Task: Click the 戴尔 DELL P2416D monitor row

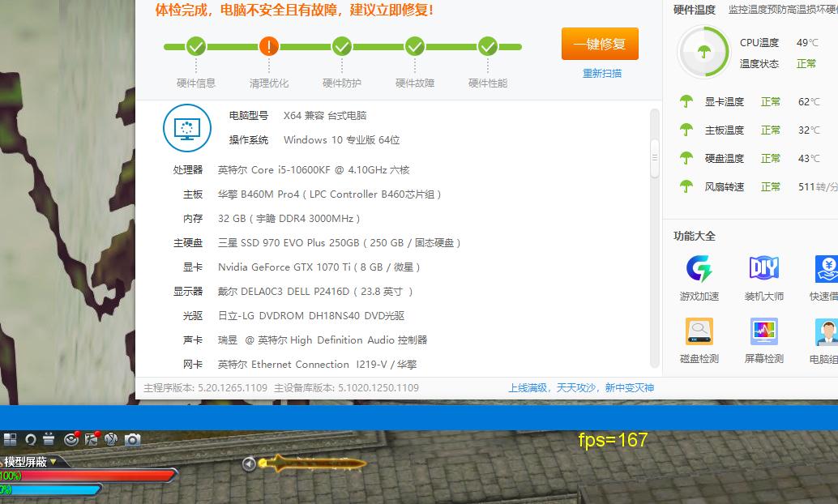Action: [293, 291]
